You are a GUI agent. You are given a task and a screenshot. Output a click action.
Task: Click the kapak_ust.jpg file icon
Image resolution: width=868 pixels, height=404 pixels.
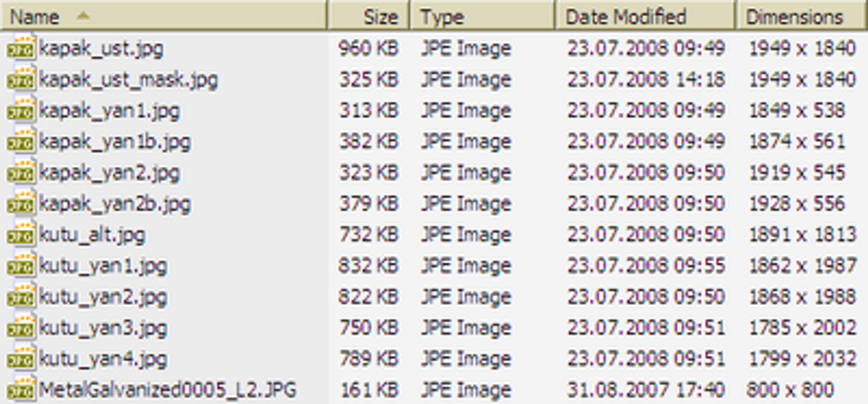(21, 48)
